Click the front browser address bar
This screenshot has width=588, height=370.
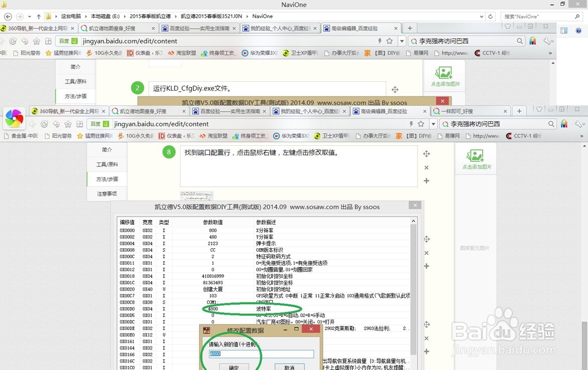259,124
